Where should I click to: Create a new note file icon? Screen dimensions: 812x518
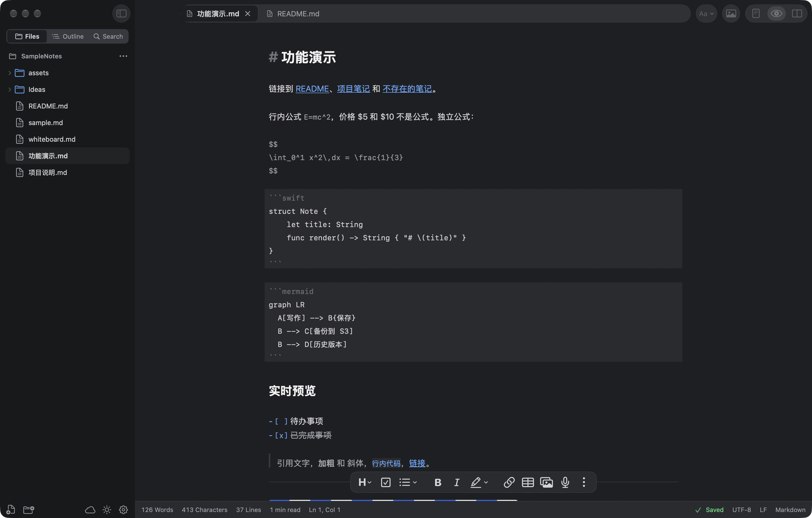(x=11, y=510)
